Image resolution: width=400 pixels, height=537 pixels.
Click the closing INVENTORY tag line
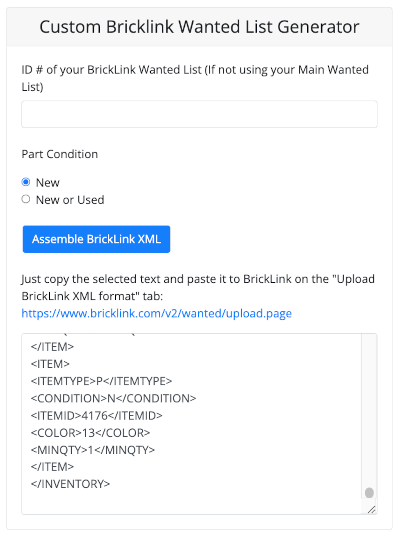(70, 484)
